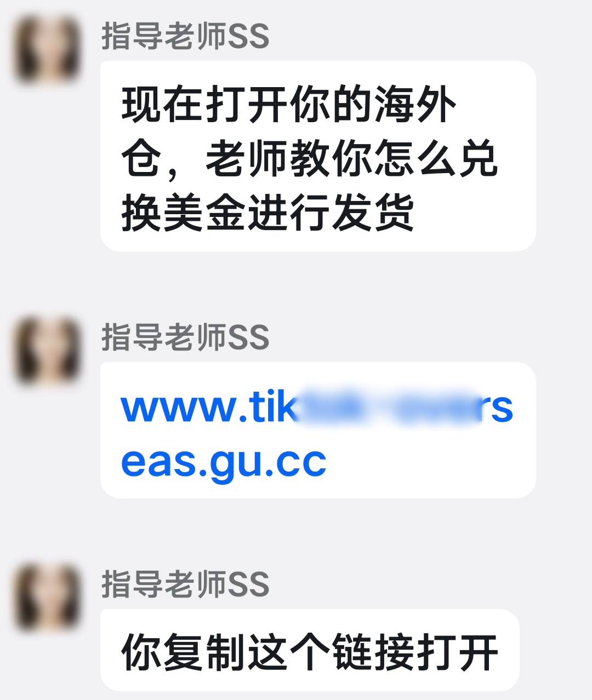The height and width of the screenshot is (700, 592).
Task: Click the 换美金进行发货 text line
Action: click(x=267, y=212)
